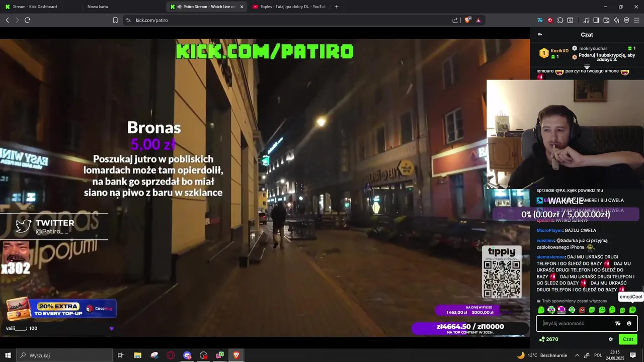Open OBS Studio from taskbar
Viewport: 644px width, 362px height.
pyautogui.click(x=204, y=355)
